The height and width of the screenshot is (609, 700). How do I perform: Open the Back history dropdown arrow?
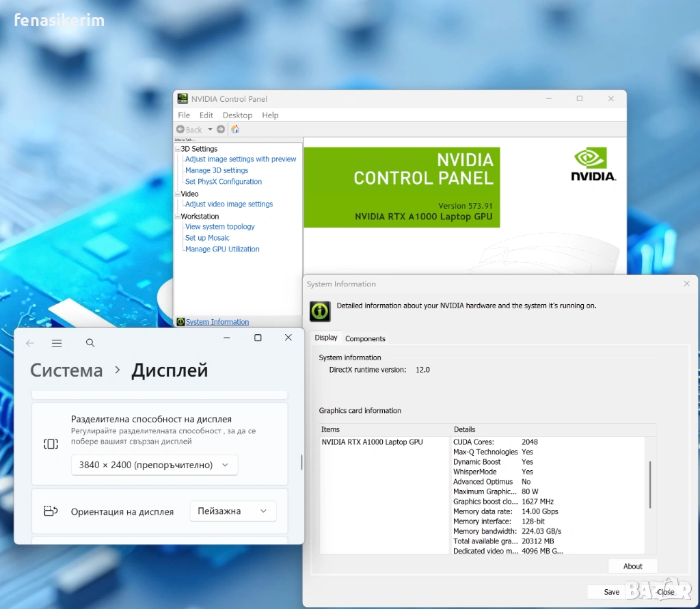(x=209, y=130)
